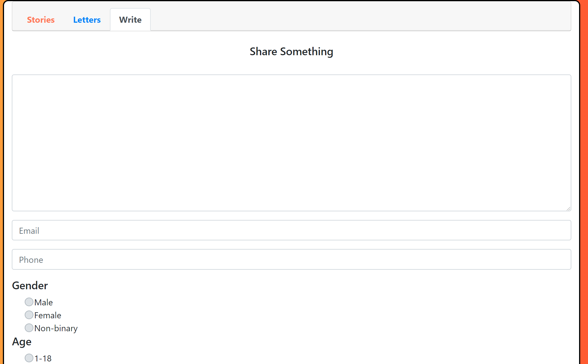Grab the text area resize handle
This screenshot has width=588, height=364.
click(x=568, y=208)
